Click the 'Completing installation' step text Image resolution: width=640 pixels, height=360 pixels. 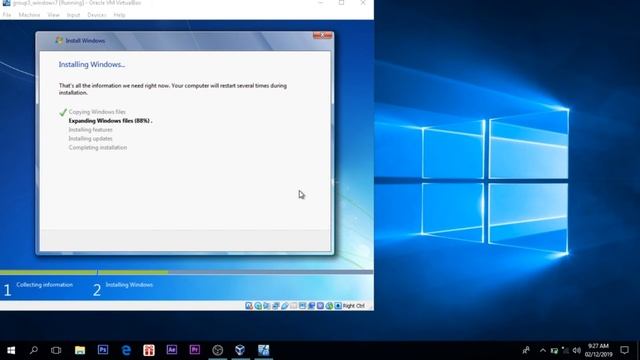point(98,148)
